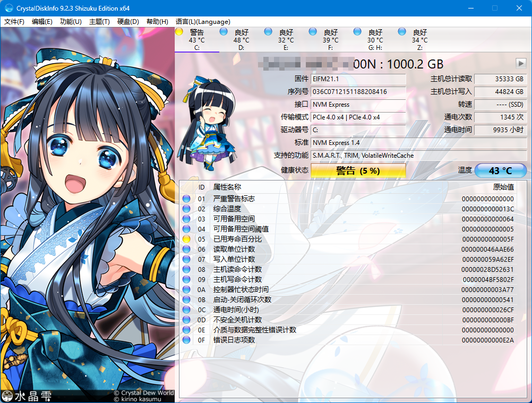Screen dimensions: 532x403
Task: Select the C: drive tab label 警告
Action: pyautogui.click(x=197, y=32)
